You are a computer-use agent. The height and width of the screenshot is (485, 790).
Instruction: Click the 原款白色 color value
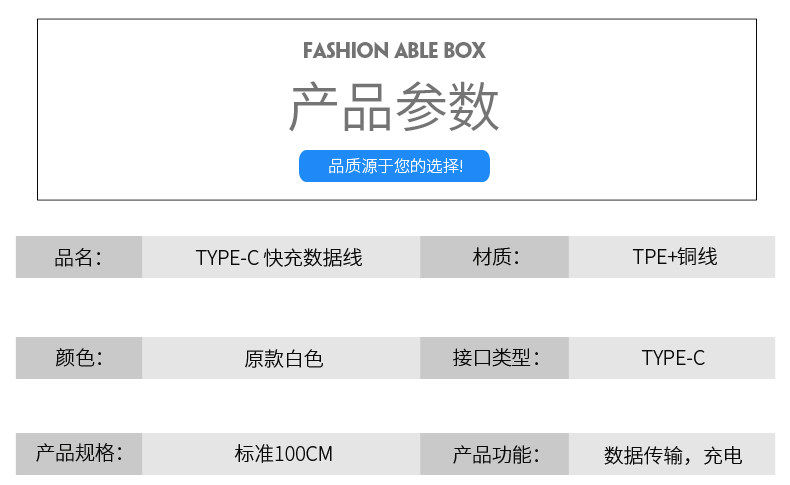point(283,358)
